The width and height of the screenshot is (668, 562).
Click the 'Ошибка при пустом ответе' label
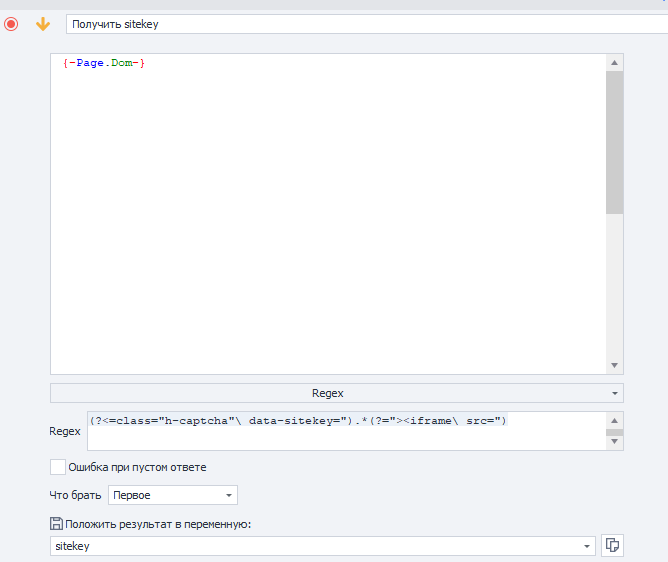point(137,467)
